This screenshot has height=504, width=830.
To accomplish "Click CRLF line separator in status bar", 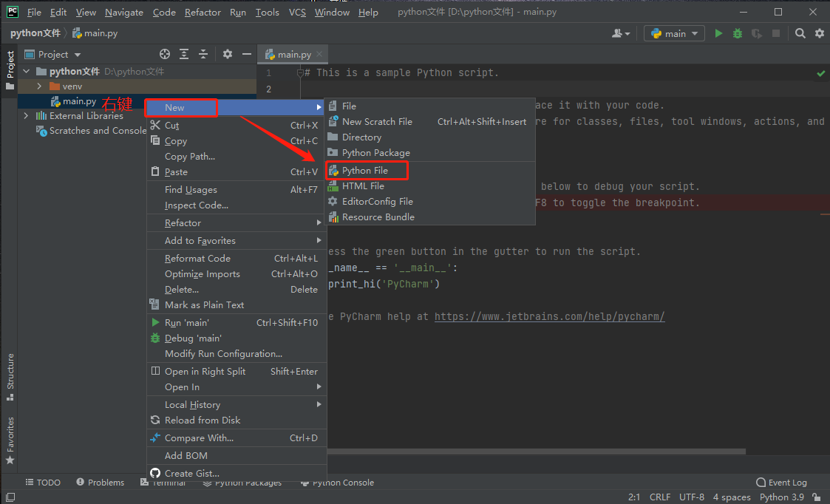I will (659, 497).
